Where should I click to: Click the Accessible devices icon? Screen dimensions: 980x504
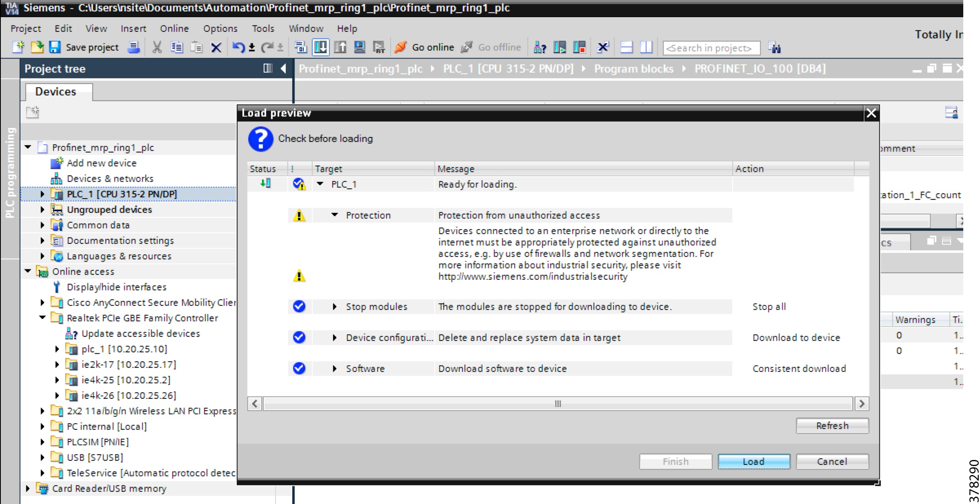click(540, 47)
